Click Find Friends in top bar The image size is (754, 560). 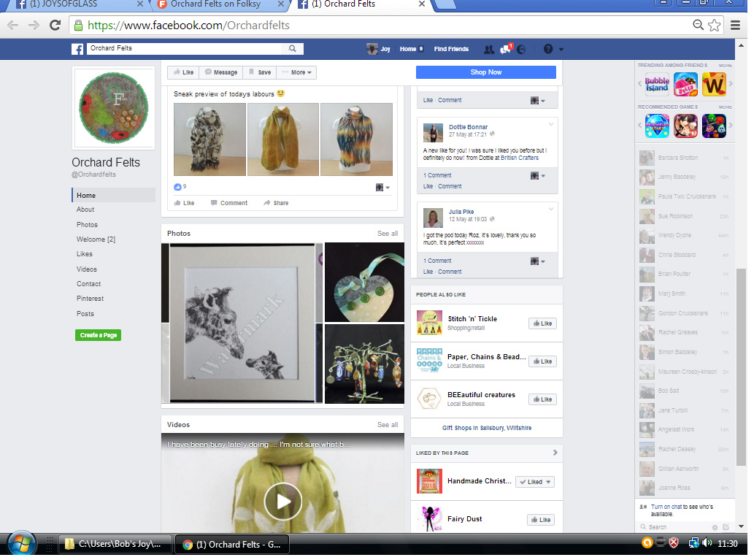(x=451, y=49)
